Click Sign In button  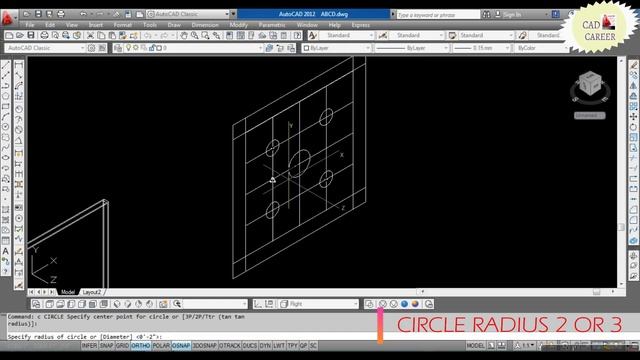512,15
